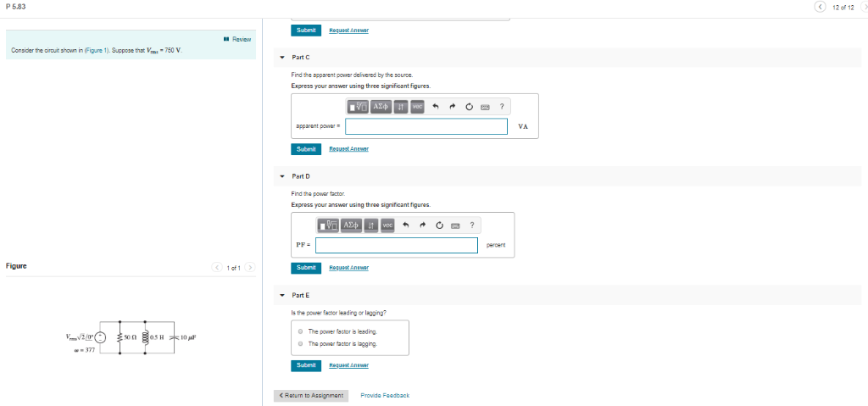Go to previous problem arrow at top right

(x=821, y=7)
